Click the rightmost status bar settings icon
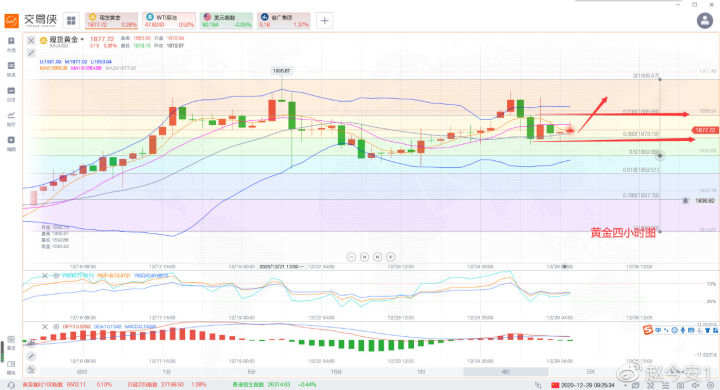Screen dimensions: 720x390 711,385
